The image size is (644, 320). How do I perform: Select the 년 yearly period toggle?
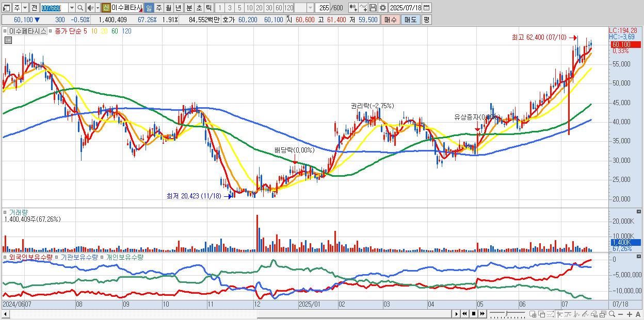(x=178, y=8)
